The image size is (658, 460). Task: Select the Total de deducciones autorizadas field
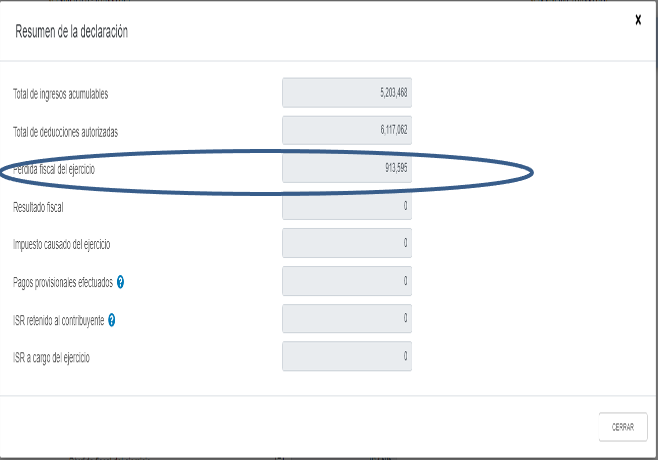[347, 130]
